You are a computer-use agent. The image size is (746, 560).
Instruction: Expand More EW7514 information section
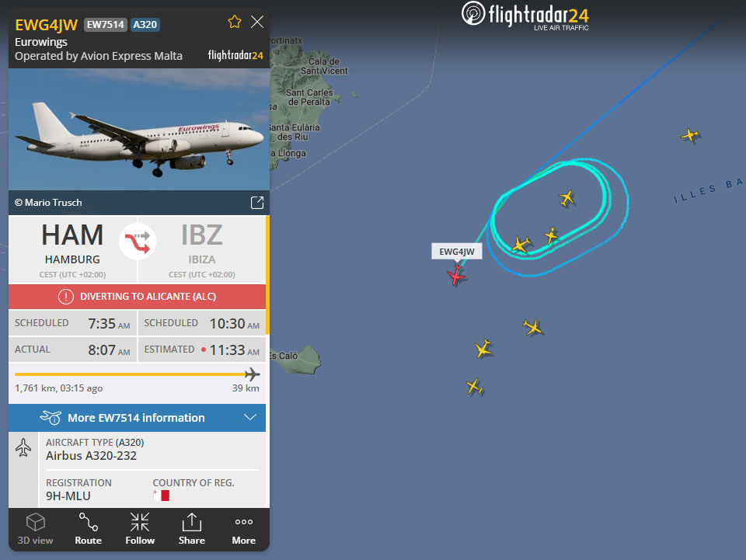pos(137,418)
